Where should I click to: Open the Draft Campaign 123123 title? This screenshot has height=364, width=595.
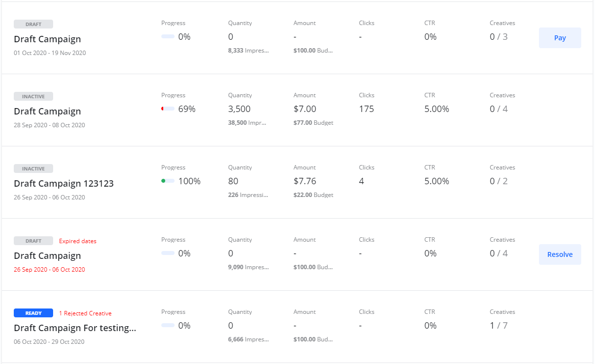63,184
